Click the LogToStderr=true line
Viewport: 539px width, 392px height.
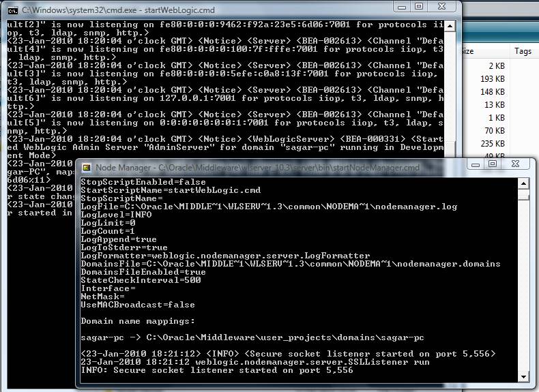123,247
